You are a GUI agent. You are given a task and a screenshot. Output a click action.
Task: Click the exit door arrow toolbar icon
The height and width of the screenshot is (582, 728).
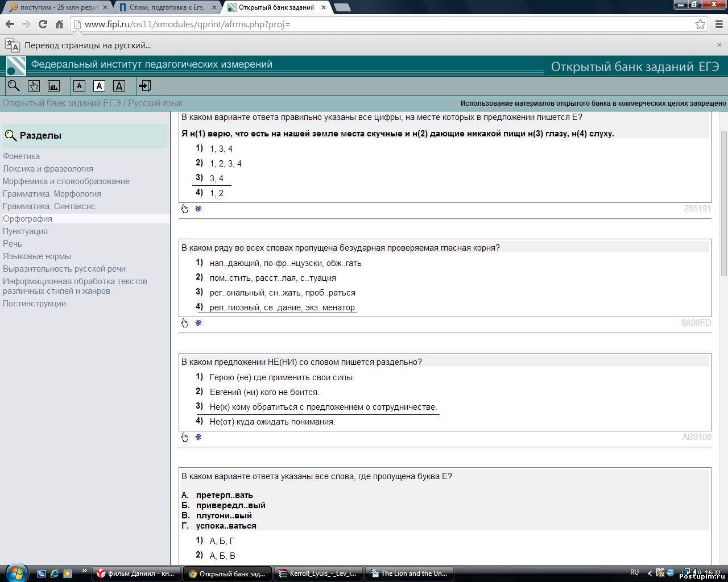(144, 86)
